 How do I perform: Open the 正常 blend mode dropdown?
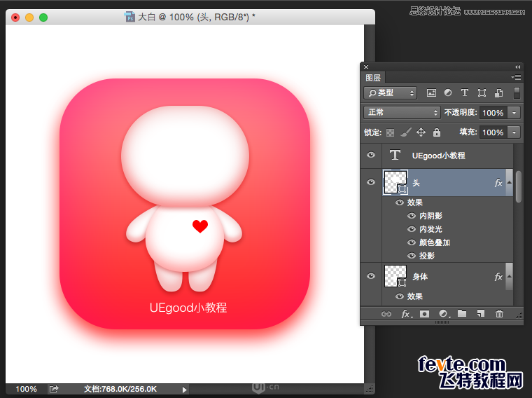coord(402,112)
